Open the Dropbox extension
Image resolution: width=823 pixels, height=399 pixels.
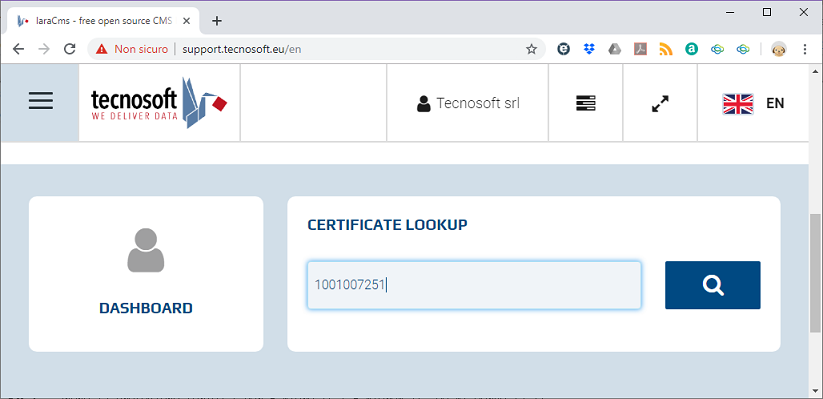[x=589, y=49]
